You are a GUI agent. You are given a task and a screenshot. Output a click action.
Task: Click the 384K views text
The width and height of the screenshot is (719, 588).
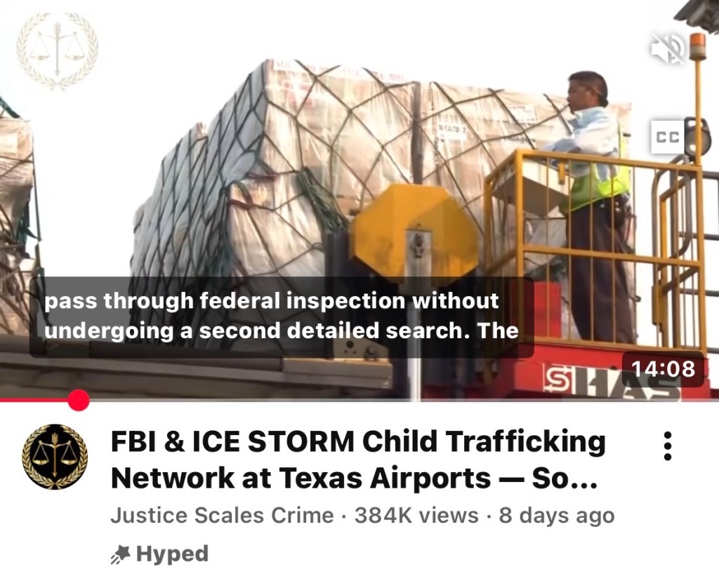point(416,515)
